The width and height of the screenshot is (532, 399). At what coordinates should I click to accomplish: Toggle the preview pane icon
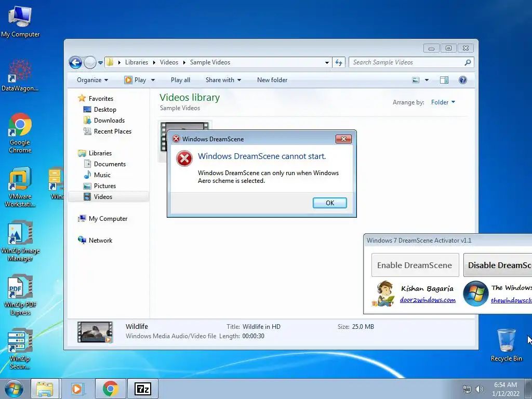point(444,80)
